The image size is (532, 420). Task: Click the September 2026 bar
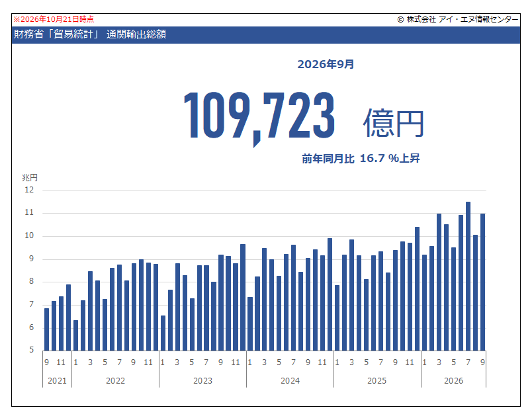(x=483, y=282)
